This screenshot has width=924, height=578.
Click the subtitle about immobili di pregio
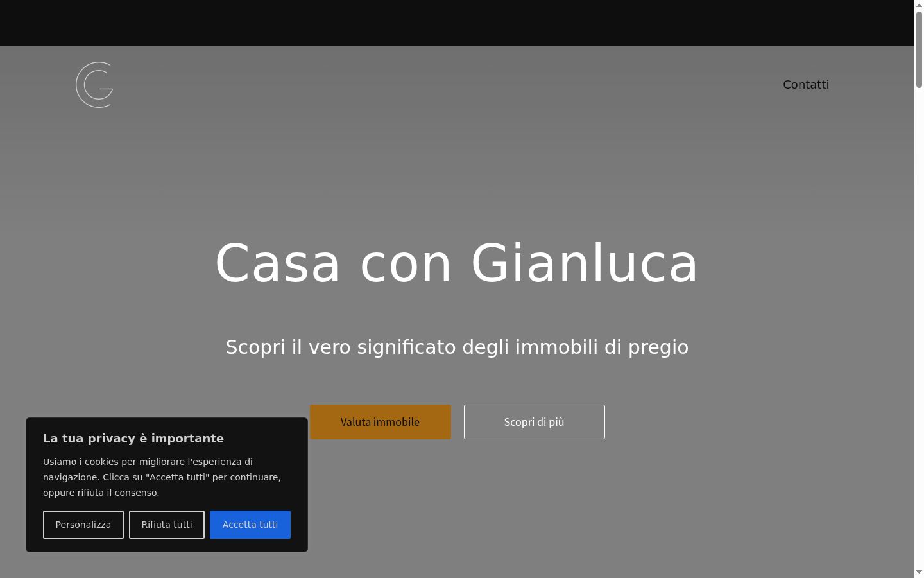tap(457, 347)
